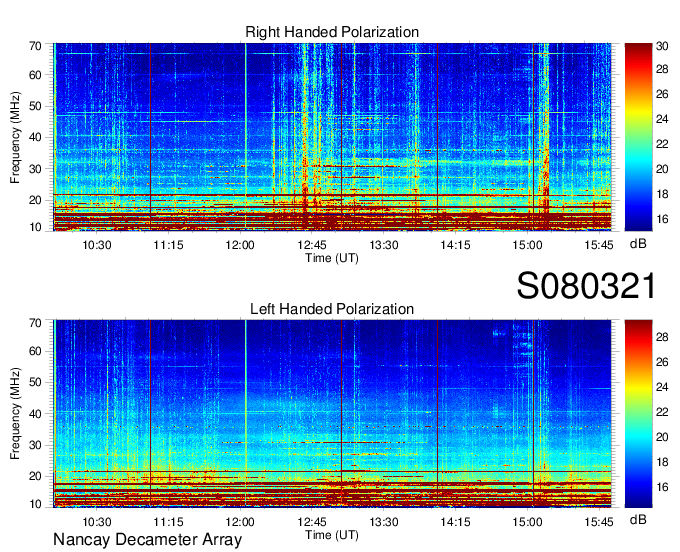680x552 pixels.
Task: Click the upper Frequency (MHz) axis label
Action: pyautogui.click(x=15, y=137)
